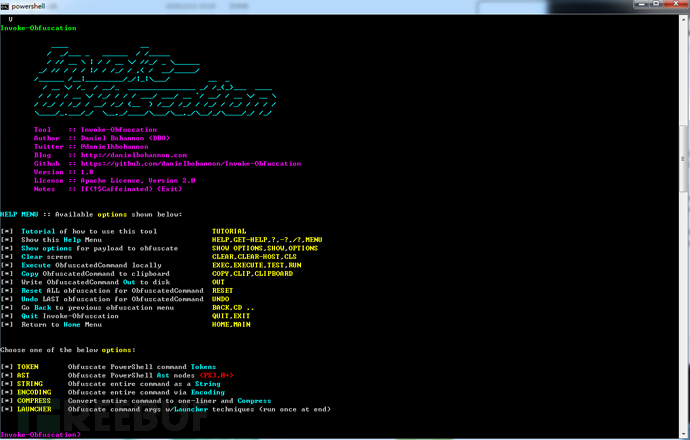Viewport: 690px width, 440px height.
Task: Click the COMPRESS option label
Action: 34,401
